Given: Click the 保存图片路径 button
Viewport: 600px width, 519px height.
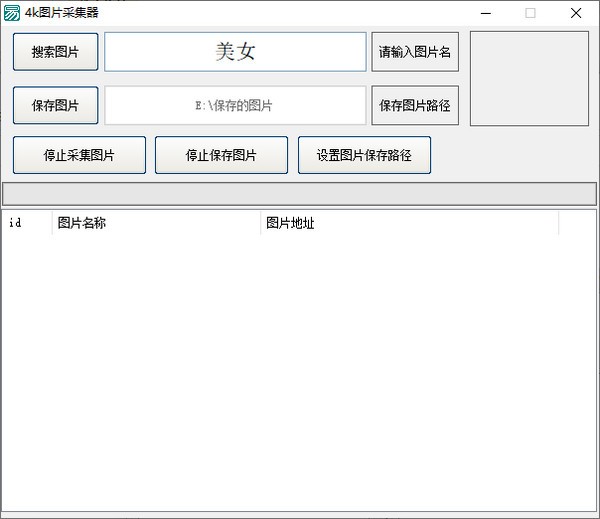Looking at the screenshot, I should coord(415,105).
